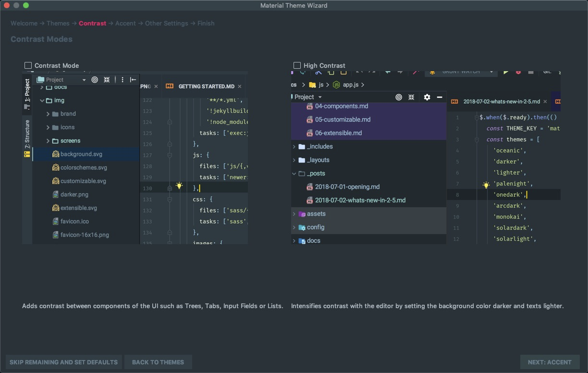Close the whats-new-in-2-5.md editor tab

[545, 102]
